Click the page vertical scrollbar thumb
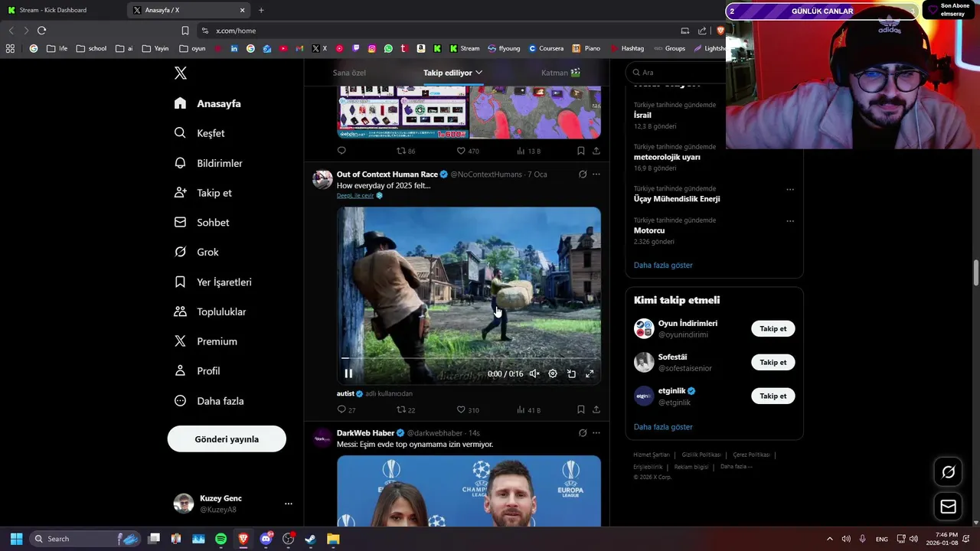This screenshot has height=551, width=980. coord(976,273)
